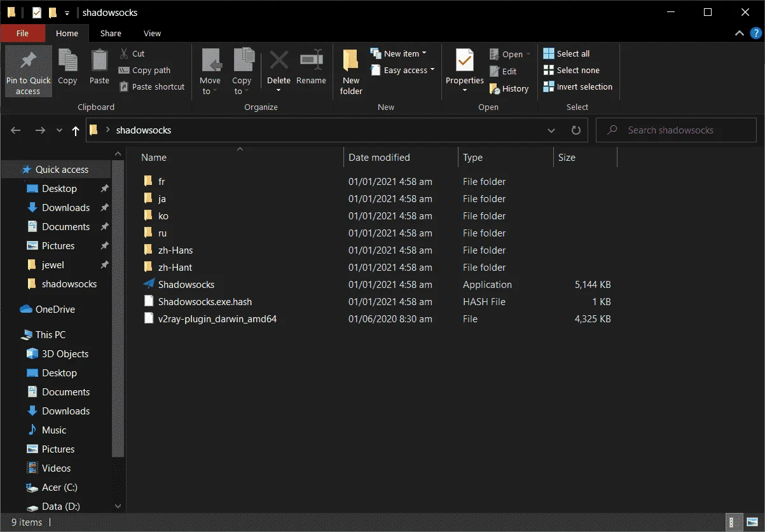Click the Edit command in ribbon
The height and width of the screenshot is (532, 765).
coord(503,72)
